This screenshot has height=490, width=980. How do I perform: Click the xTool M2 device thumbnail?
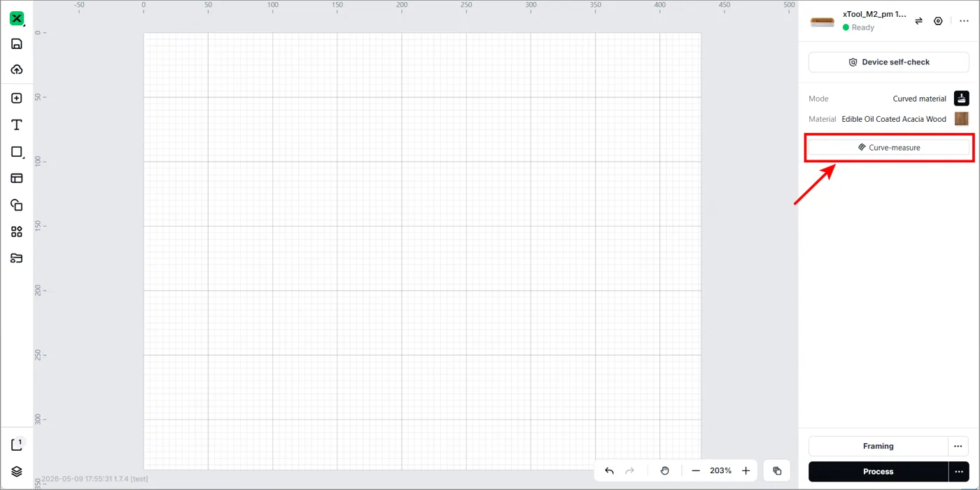pyautogui.click(x=822, y=22)
